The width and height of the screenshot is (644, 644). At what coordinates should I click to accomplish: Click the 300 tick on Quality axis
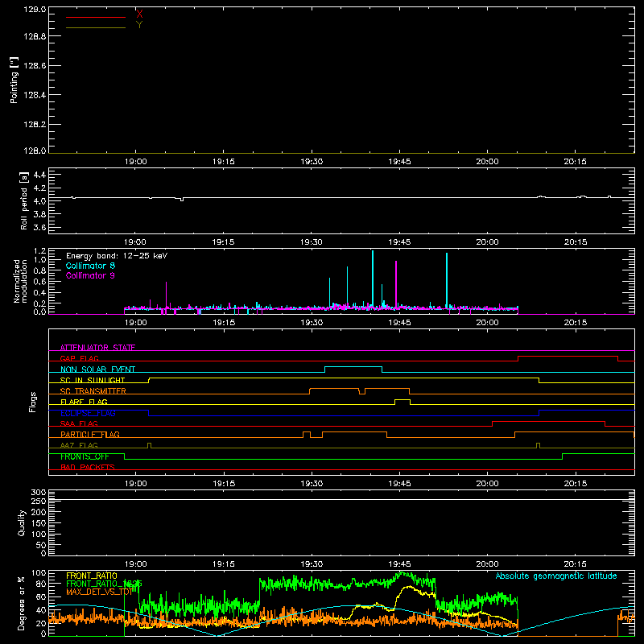[39, 493]
